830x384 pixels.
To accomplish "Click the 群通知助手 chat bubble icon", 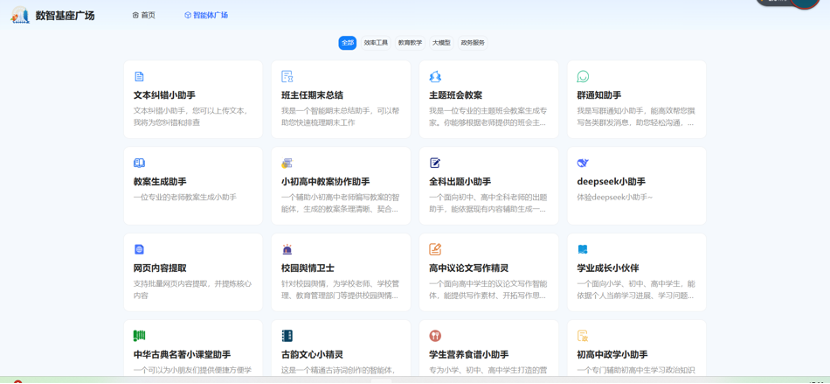I will coord(583,77).
